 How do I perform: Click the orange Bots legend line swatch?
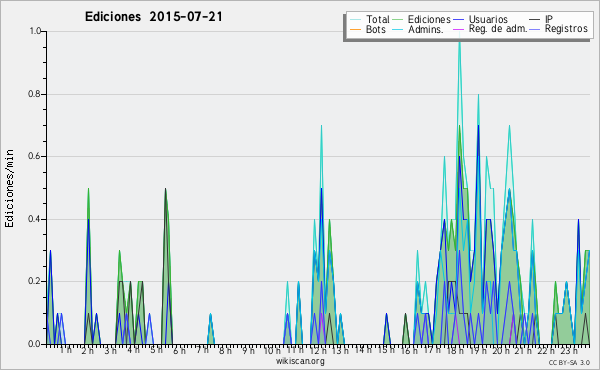(x=355, y=29)
